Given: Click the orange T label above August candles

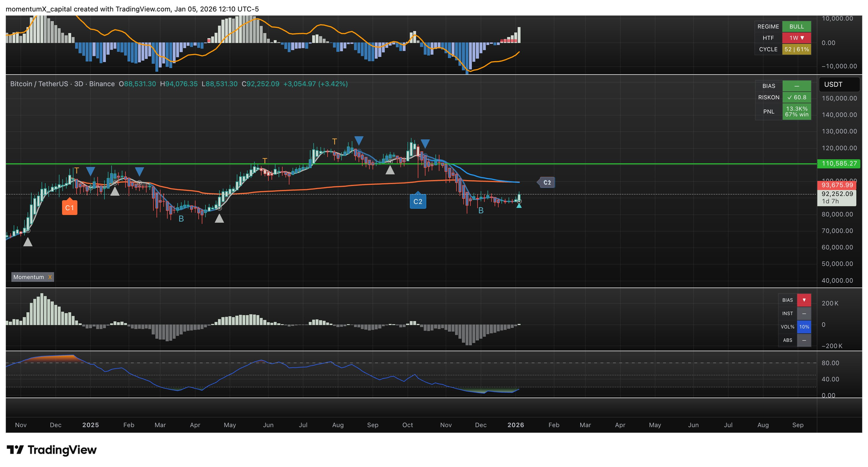Looking at the screenshot, I should pos(334,142).
